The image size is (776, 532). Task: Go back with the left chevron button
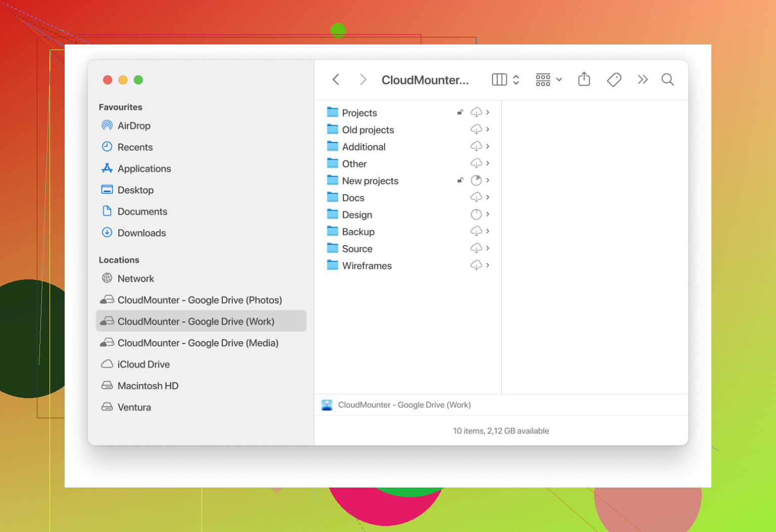336,79
